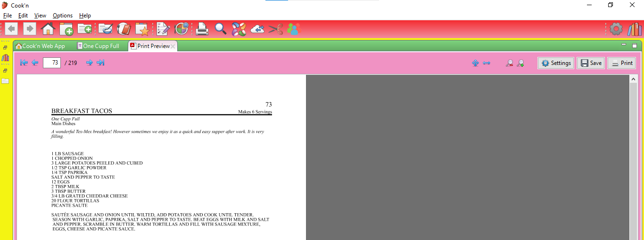Click the new cookbook icon with green plus

pos(66,29)
